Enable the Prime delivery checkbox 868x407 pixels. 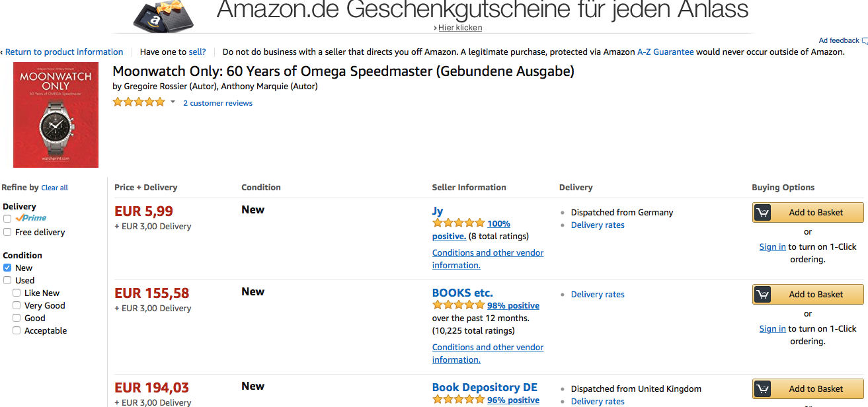[7, 219]
